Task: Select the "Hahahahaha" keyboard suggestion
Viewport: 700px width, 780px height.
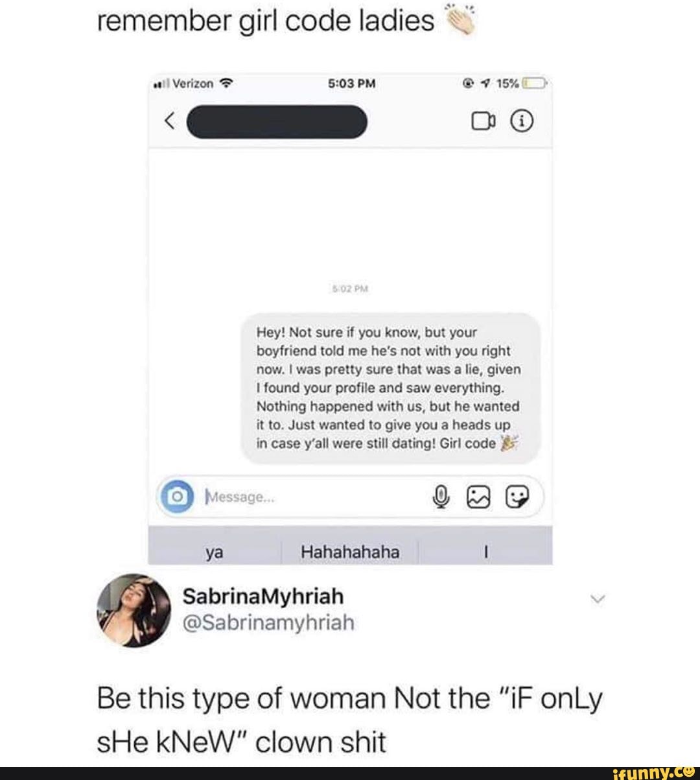Action: 350,552
